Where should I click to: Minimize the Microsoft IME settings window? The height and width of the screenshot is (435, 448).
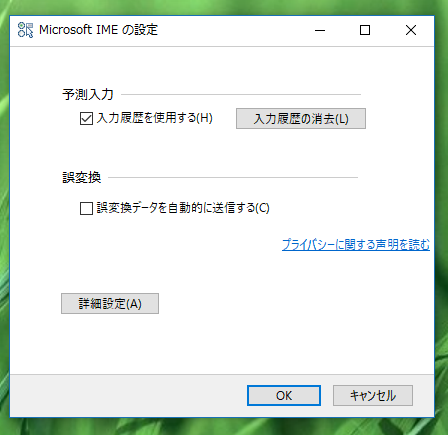tap(320, 30)
